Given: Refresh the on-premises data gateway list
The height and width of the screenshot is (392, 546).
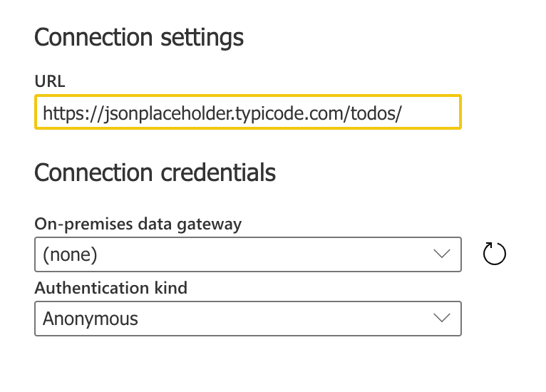Looking at the screenshot, I should pos(494,254).
